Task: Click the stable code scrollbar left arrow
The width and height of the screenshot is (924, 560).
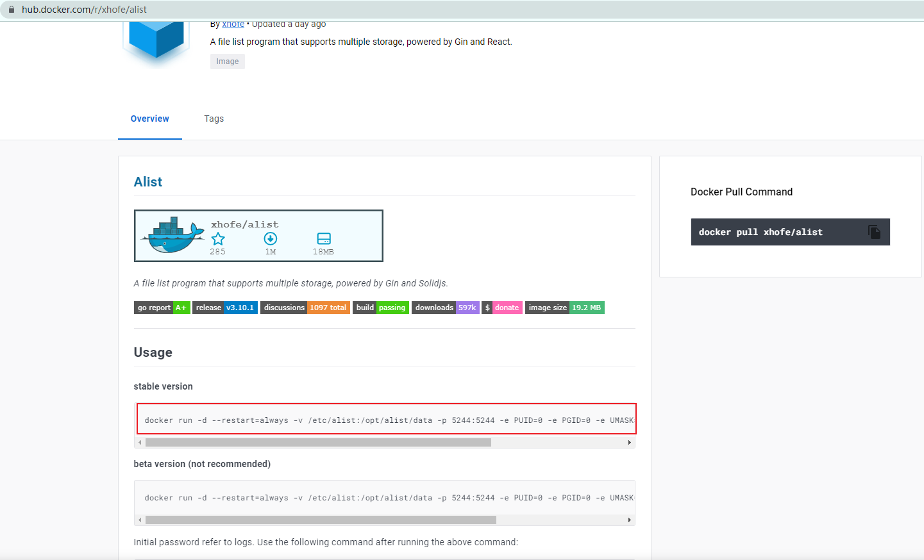Action: (x=140, y=443)
